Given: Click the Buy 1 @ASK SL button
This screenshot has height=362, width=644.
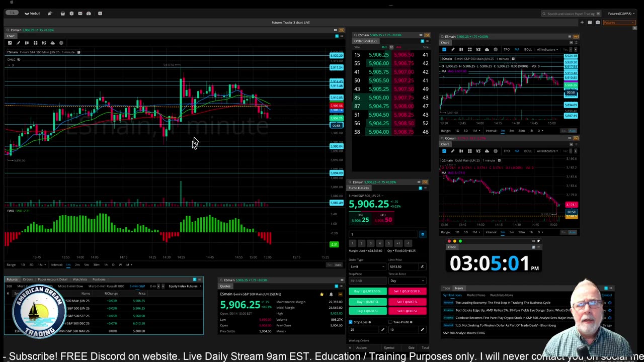Looking at the screenshot, I should 368,311.
